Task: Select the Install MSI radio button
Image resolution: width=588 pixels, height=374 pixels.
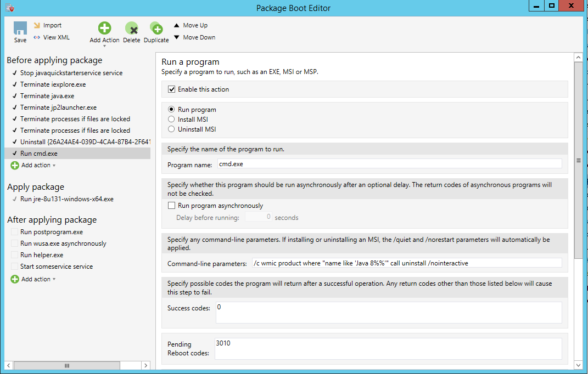Action: click(171, 119)
